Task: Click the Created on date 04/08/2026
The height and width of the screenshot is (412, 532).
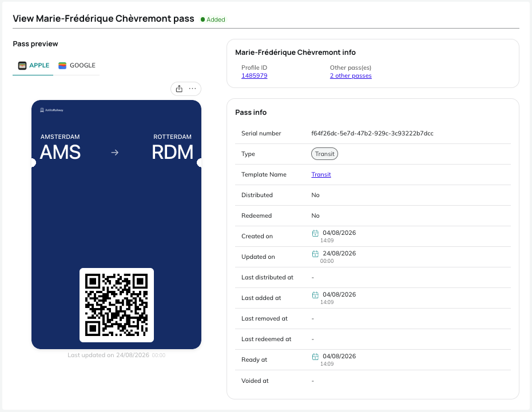Action: point(339,233)
